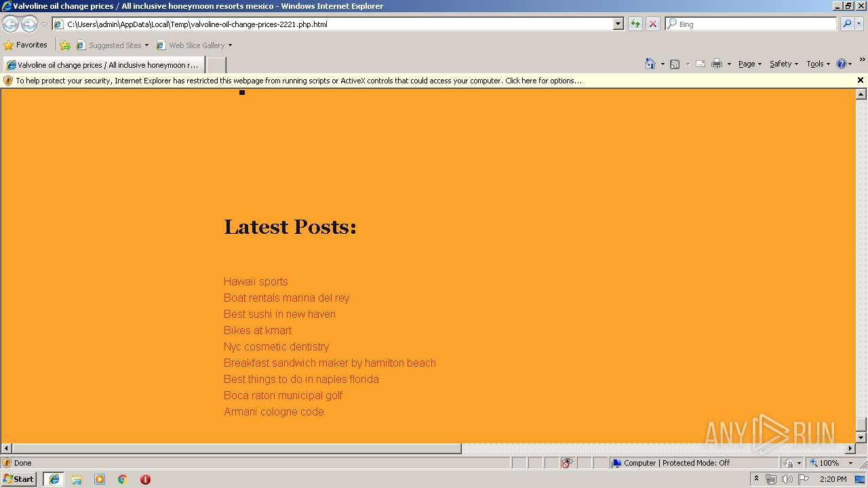
Task: Launch Chrome from the taskbar
Action: 122,479
